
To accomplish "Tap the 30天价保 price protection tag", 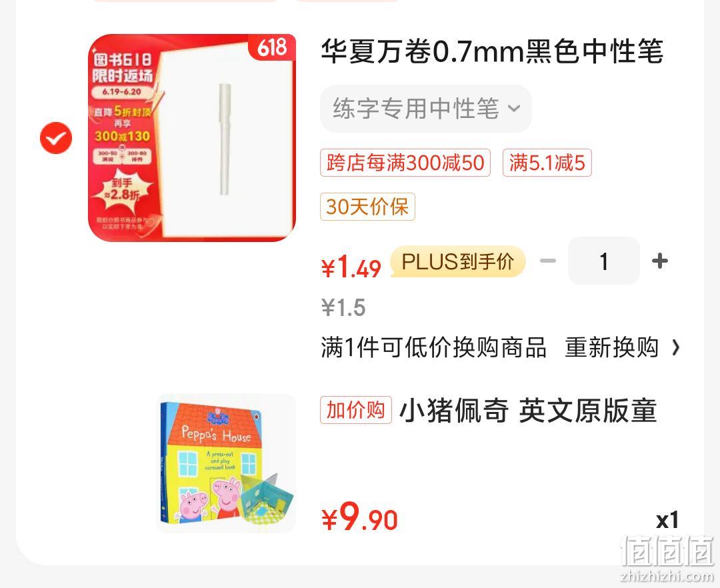I will [367, 207].
